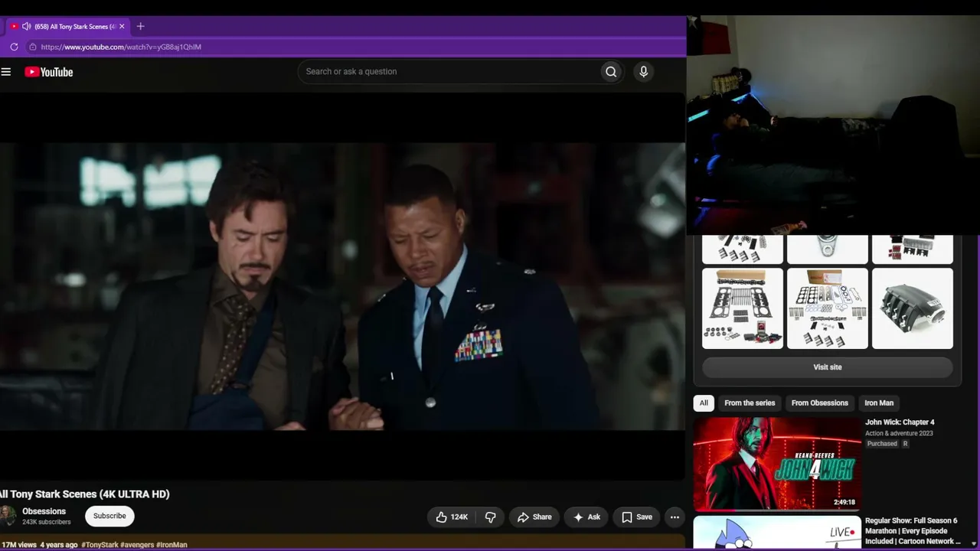Viewport: 980px width, 551px height.
Task: Select the All filter chip
Action: pyautogui.click(x=704, y=403)
